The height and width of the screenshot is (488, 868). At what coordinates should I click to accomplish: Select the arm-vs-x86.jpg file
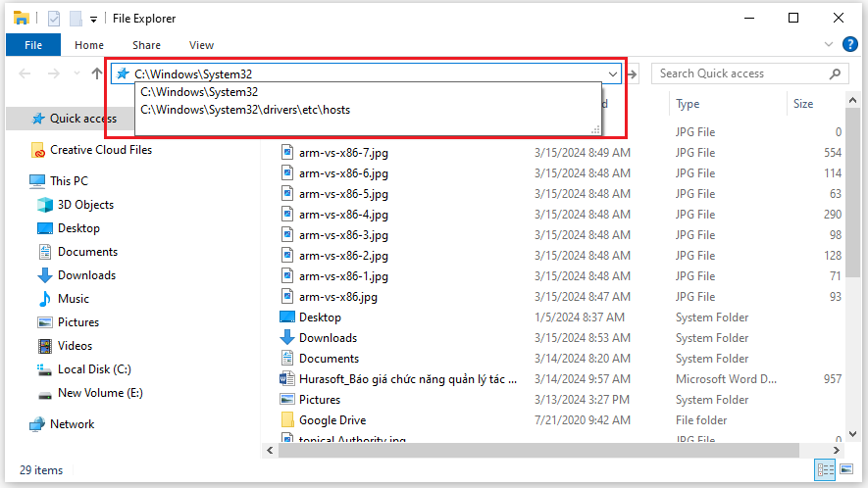click(338, 297)
